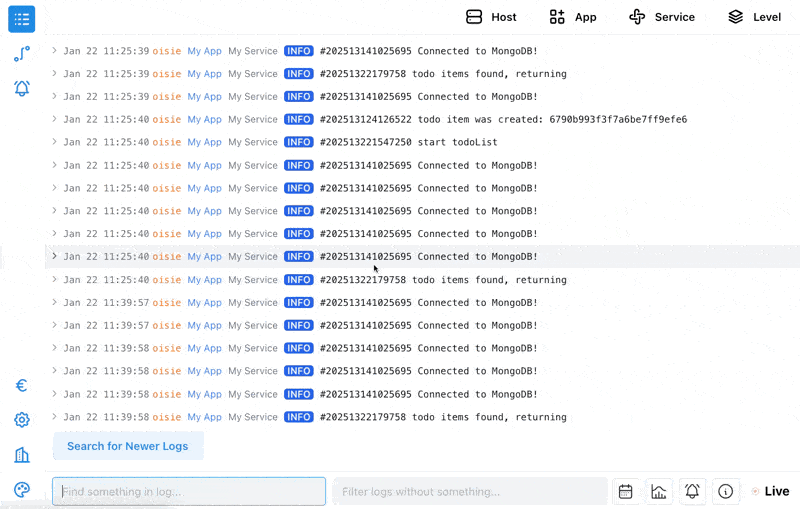Viewport: 800px width, 509px height.
Task: Show the log chart icon
Action: [659, 491]
